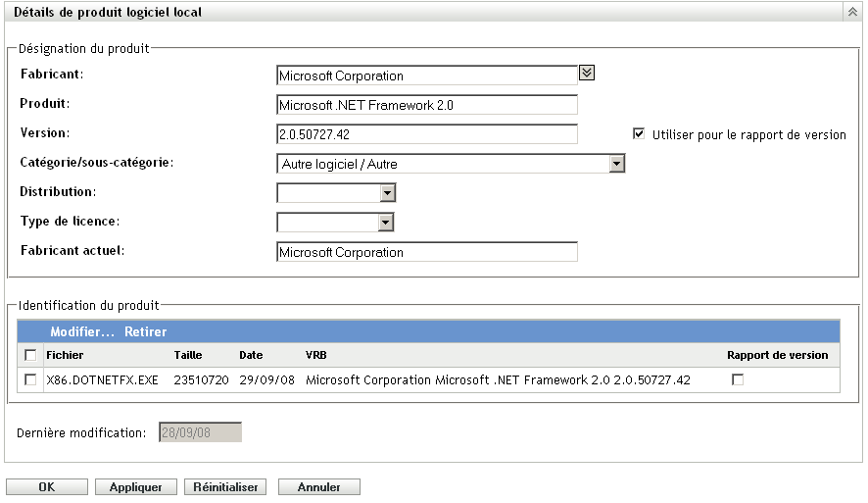Expand the Type de licence dropdown

(386, 224)
